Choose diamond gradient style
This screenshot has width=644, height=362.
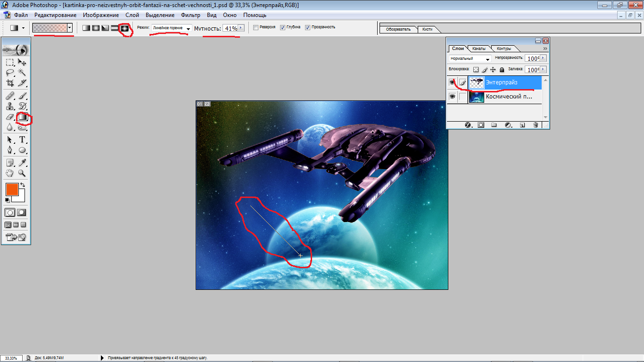[x=124, y=28]
